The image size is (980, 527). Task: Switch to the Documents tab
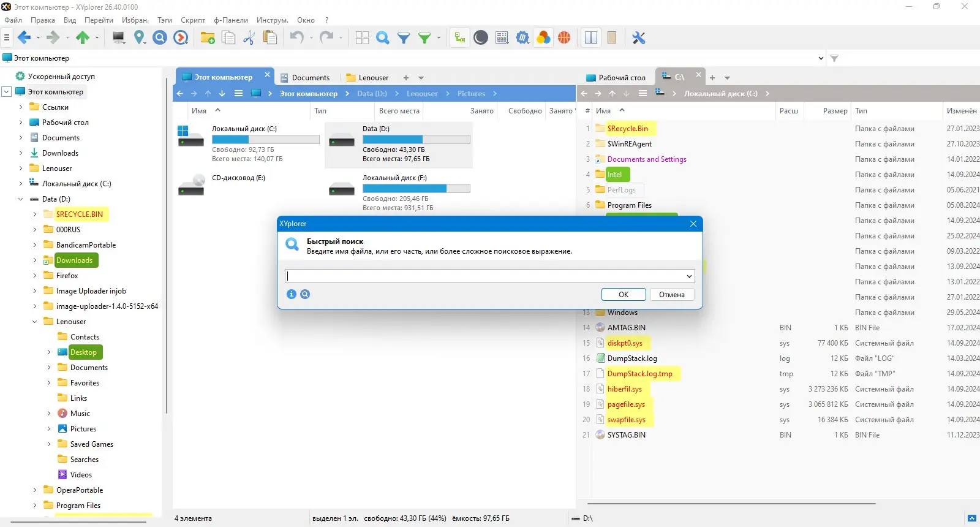[x=305, y=78]
